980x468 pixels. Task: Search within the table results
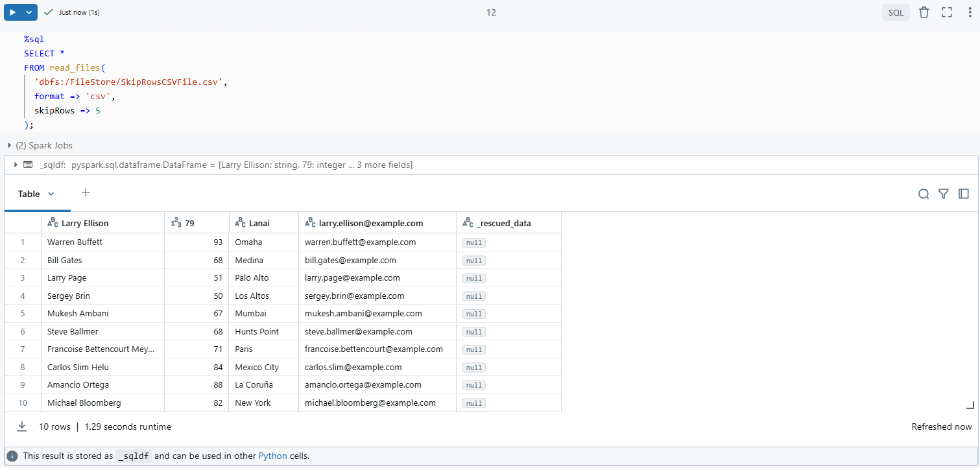pos(924,193)
